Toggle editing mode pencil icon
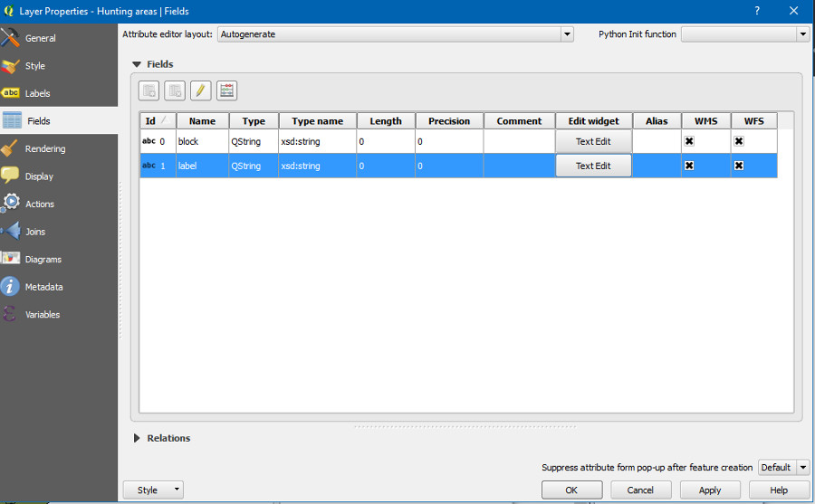Viewport: 815px width, 504px height. click(201, 90)
